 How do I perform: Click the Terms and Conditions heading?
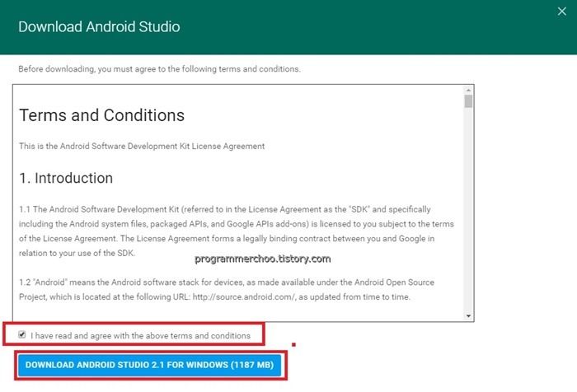[x=101, y=115]
